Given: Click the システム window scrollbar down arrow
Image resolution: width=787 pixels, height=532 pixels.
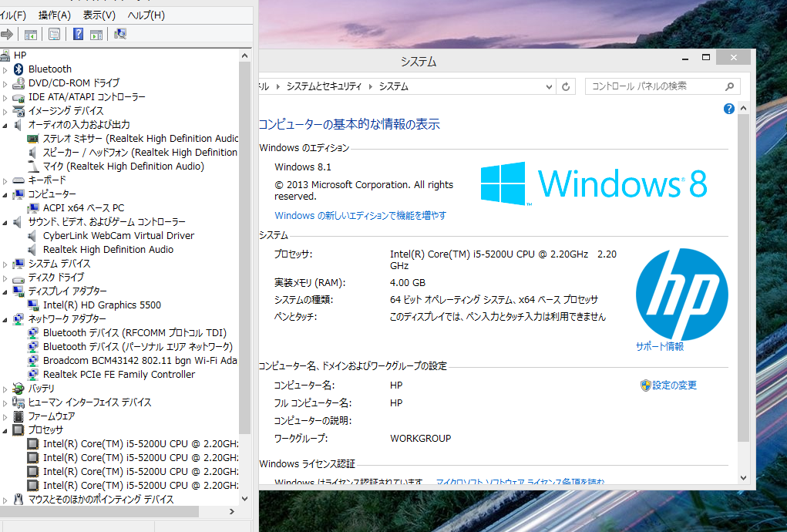Looking at the screenshot, I should [x=743, y=478].
